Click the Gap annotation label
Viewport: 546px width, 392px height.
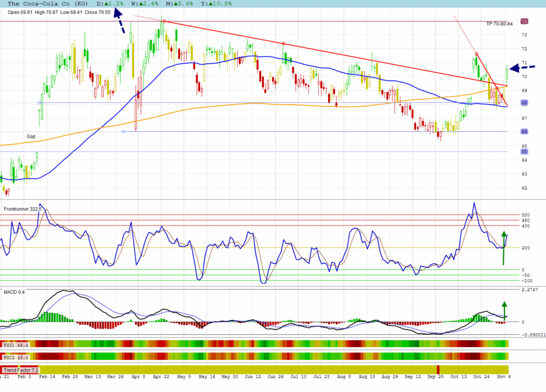click(x=32, y=137)
